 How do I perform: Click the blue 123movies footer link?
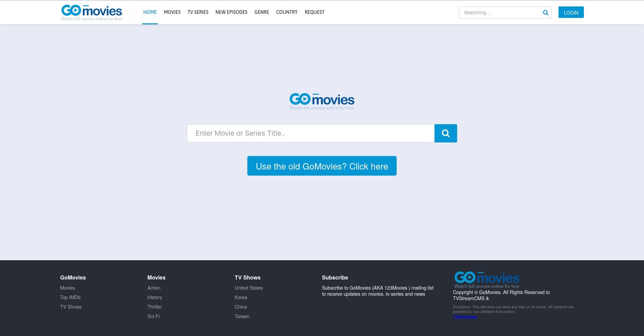click(x=465, y=317)
